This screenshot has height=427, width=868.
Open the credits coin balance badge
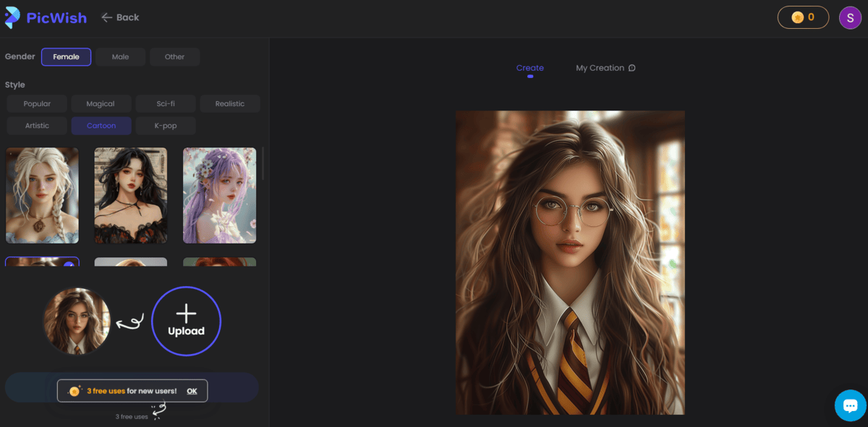(x=803, y=17)
